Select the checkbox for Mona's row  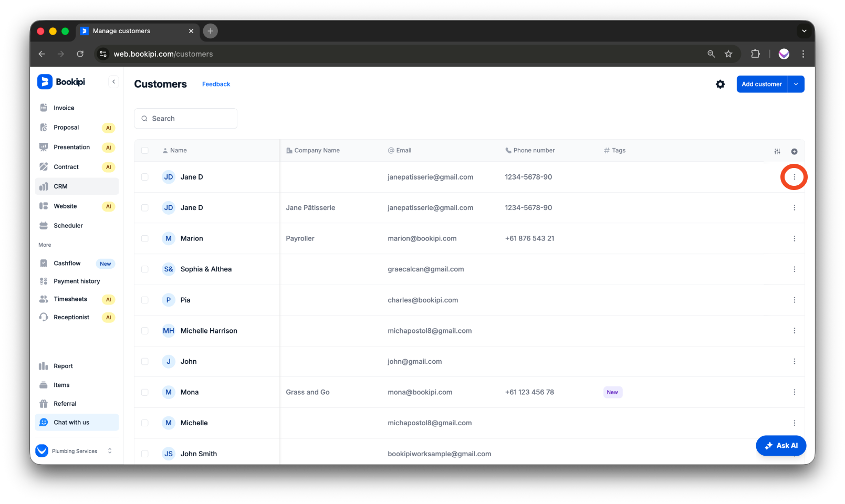click(x=145, y=392)
